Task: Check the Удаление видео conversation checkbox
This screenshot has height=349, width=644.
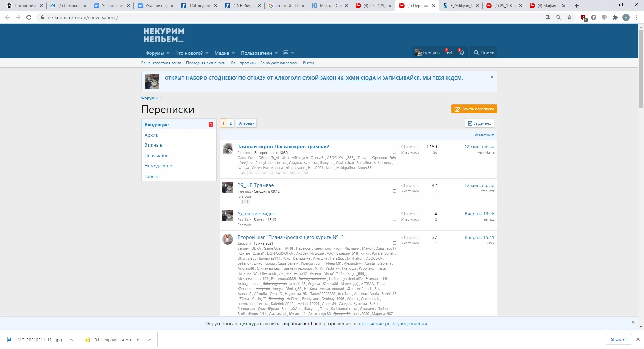Action: coord(394,219)
